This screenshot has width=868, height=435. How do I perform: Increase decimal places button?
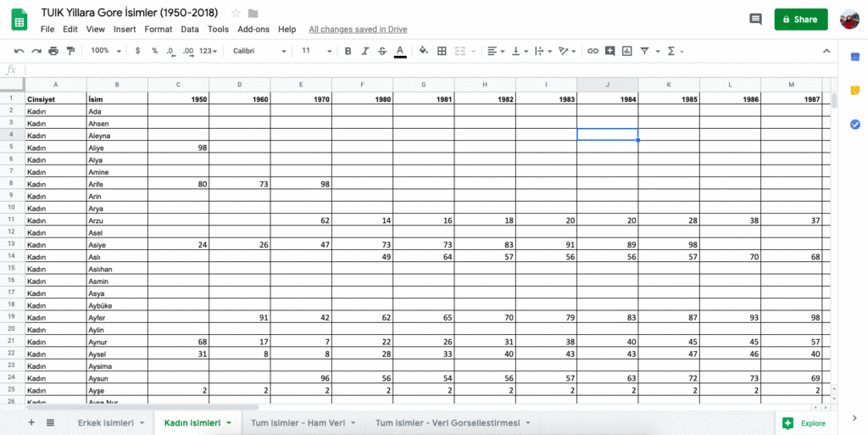tap(188, 51)
